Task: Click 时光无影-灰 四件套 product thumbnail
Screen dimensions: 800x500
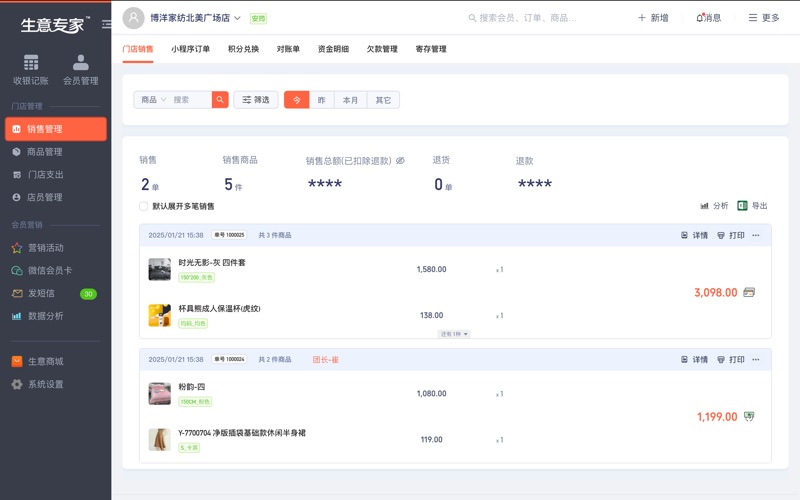Action: [160, 269]
